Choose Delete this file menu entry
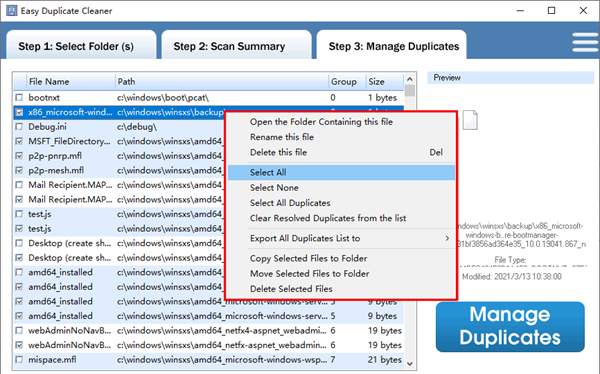 pos(341,152)
